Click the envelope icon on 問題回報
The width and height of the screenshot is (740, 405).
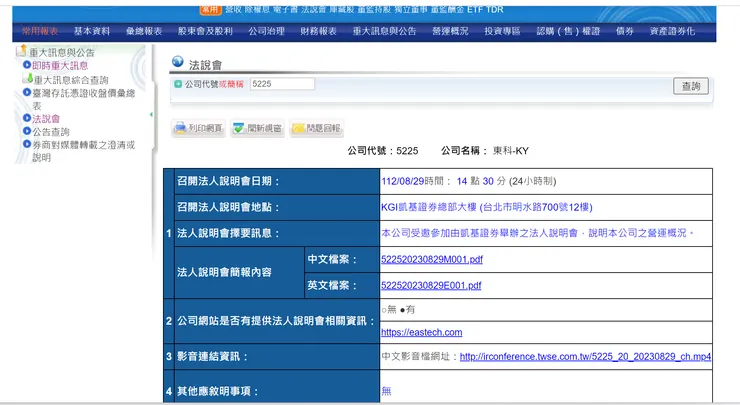pos(298,128)
